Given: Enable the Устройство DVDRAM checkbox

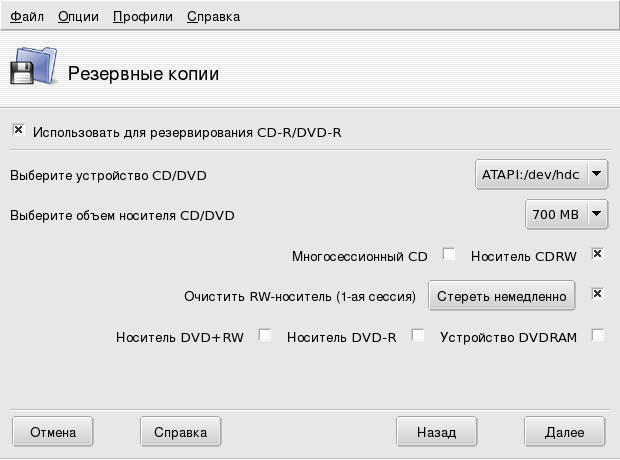Looking at the screenshot, I should click(597, 336).
